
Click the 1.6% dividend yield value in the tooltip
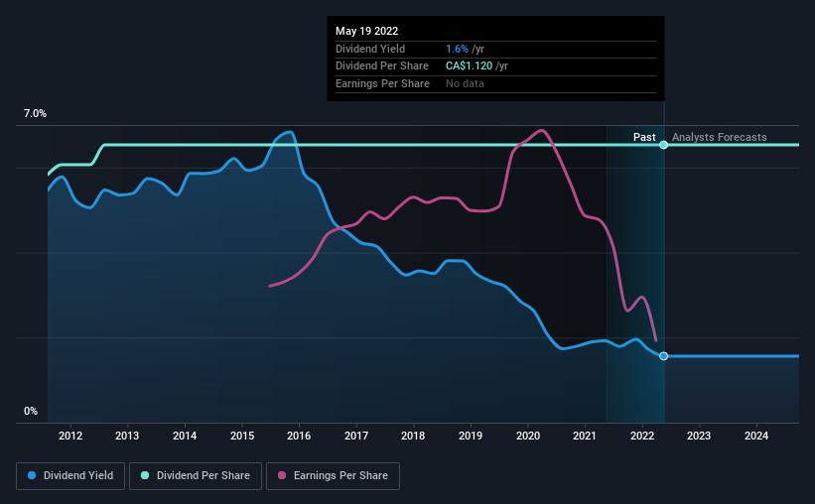[457, 49]
